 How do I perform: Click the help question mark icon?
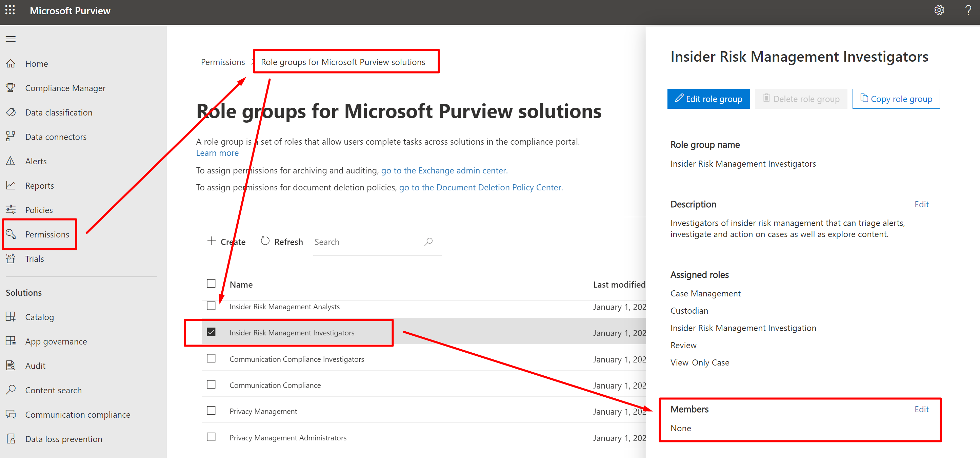(968, 10)
